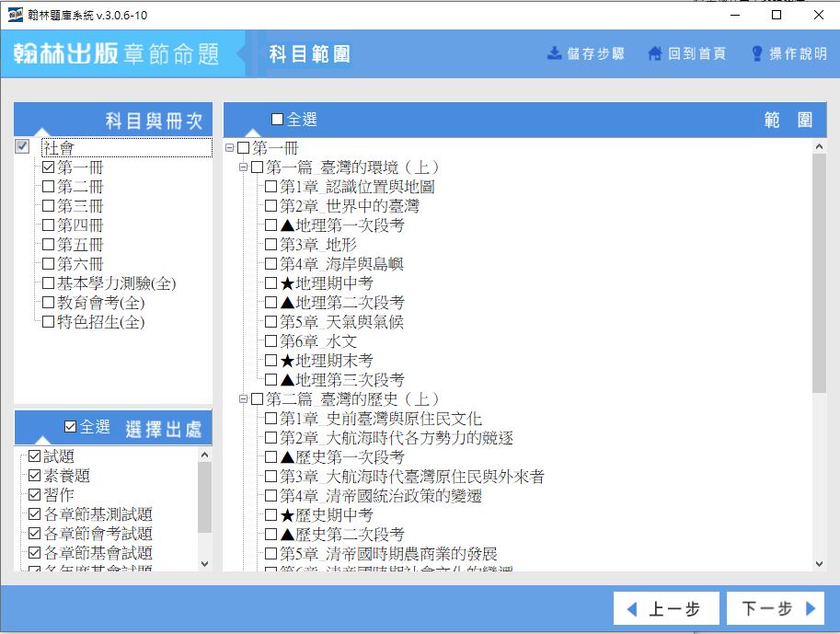Check 第1章_認識位置與地圖
This screenshot has width=840, height=634.
tap(271, 187)
